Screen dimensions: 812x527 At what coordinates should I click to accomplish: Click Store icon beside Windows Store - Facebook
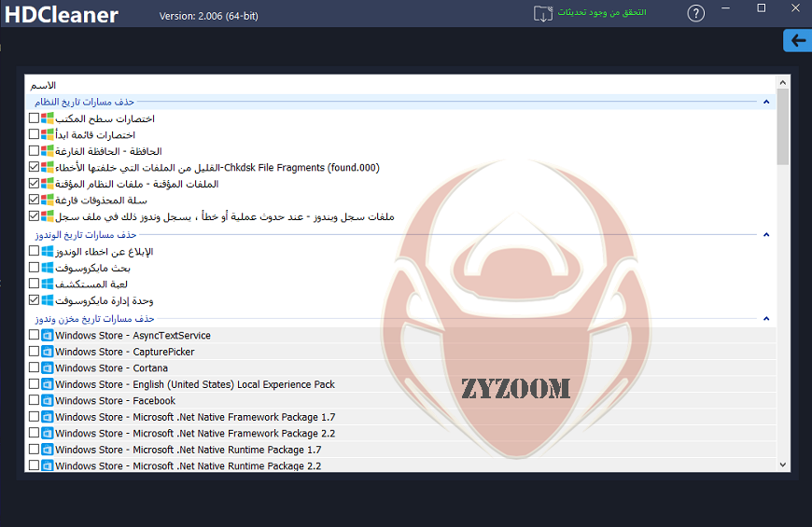(47, 400)
